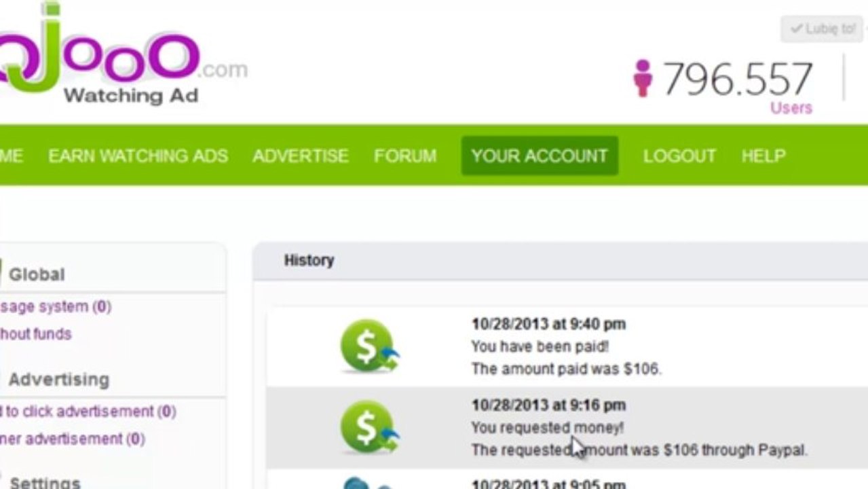This screenshot has height=489, width=868.
Task: Click LOGOUT in the green navigation bar
Action: click(679, 156)
